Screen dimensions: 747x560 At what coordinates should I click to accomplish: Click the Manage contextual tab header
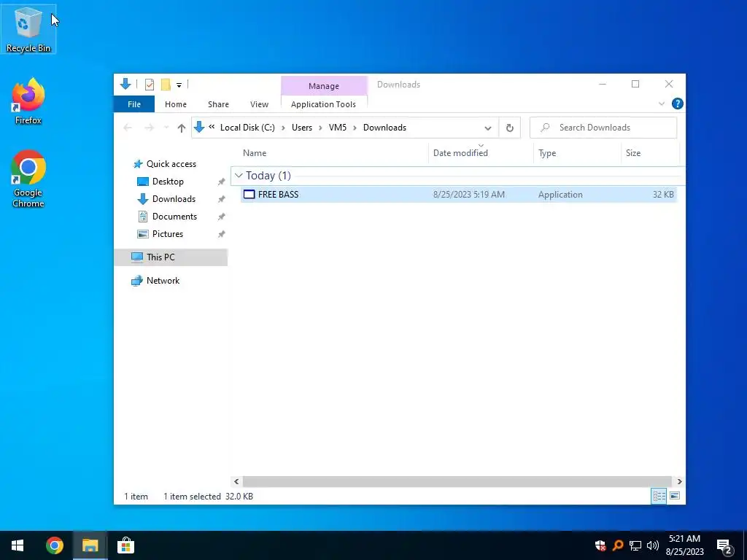pos(324,86)
